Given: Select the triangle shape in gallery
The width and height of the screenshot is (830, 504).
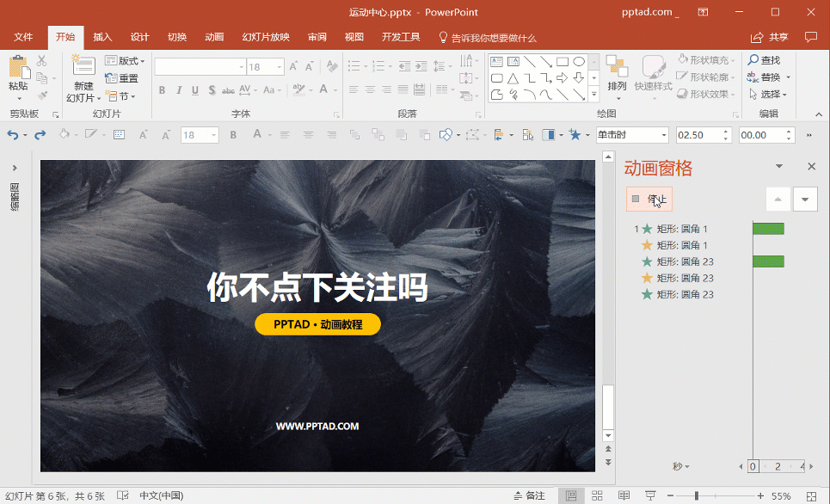Looking at the screenshot, I should [513, 79].
